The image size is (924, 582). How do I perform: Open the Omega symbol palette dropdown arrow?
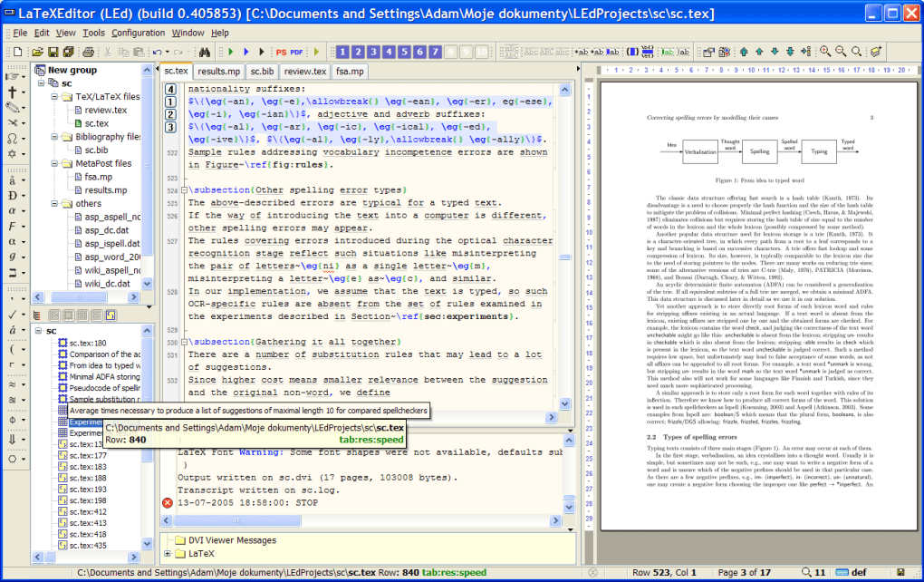coord(24,140)
